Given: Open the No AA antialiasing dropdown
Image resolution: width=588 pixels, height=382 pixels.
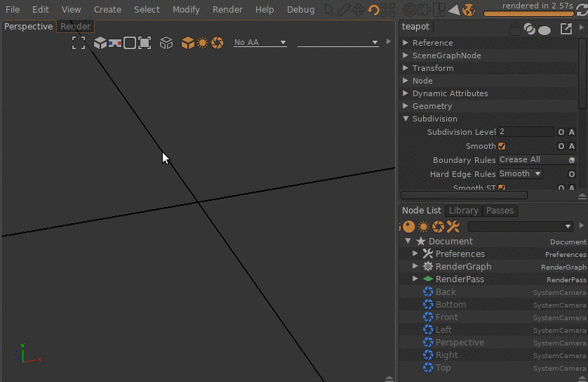Looking at the screenshot, I should (x=260, y=43).
